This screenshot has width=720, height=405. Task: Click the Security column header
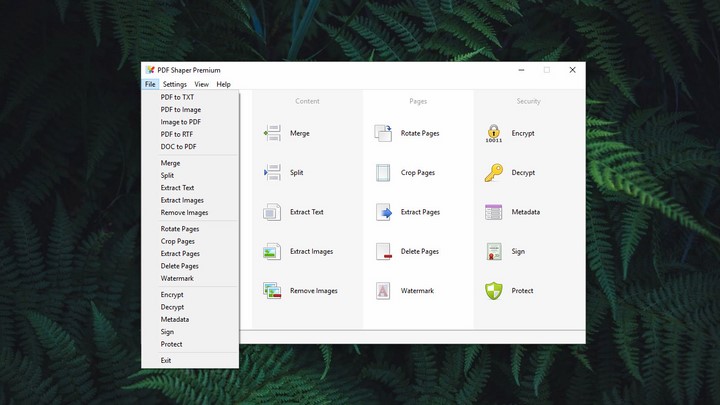tap(529, 101)
